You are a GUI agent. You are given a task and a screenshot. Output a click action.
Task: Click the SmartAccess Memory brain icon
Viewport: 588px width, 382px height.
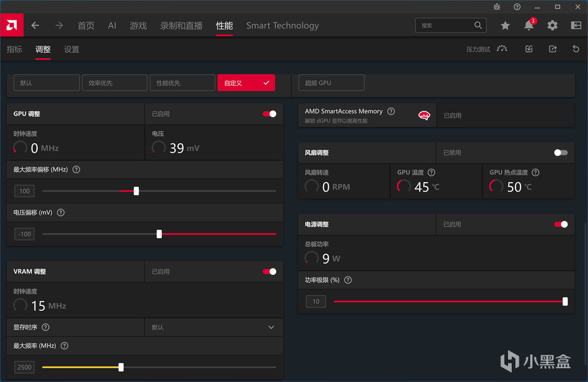point(424,115)
